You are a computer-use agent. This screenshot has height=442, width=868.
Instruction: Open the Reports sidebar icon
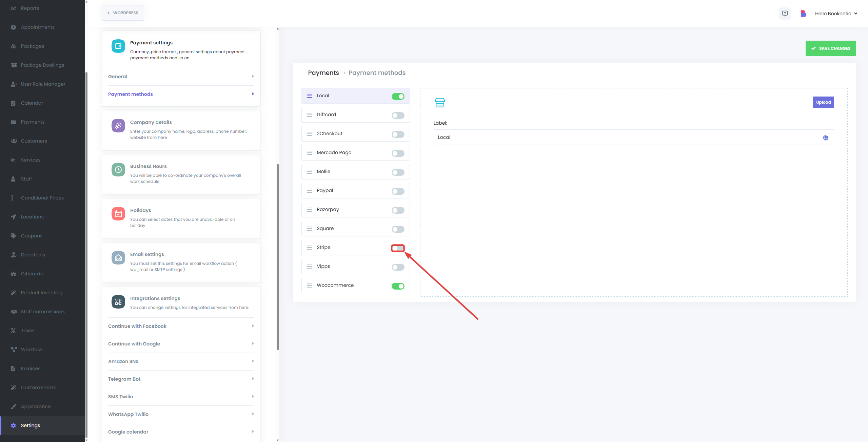click(13, 8)
